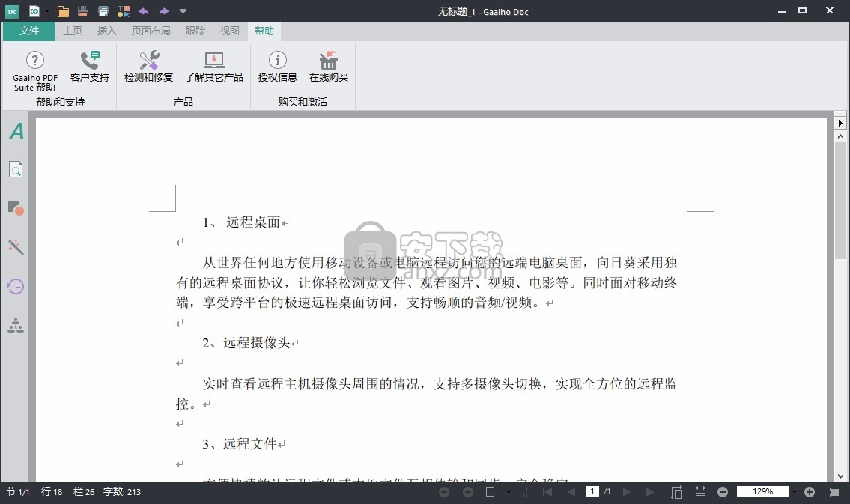Switch to the 视图 tab
The image size is (850, 504).
coord(230,31)
